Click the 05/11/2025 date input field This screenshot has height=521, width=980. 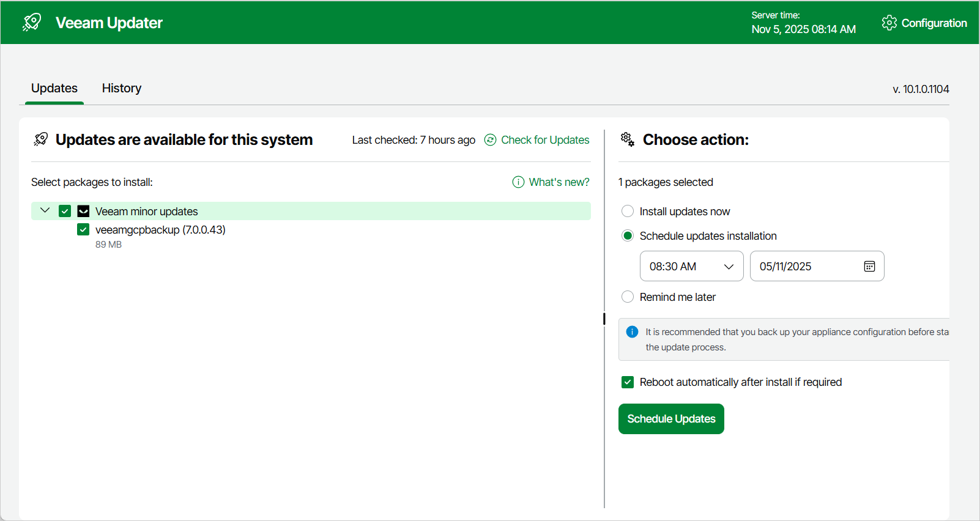click(x=817, y=266)
